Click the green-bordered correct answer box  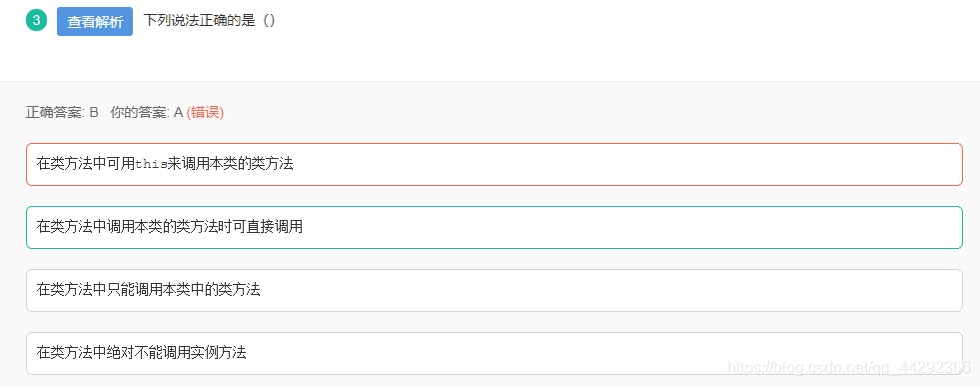point(493,227)
